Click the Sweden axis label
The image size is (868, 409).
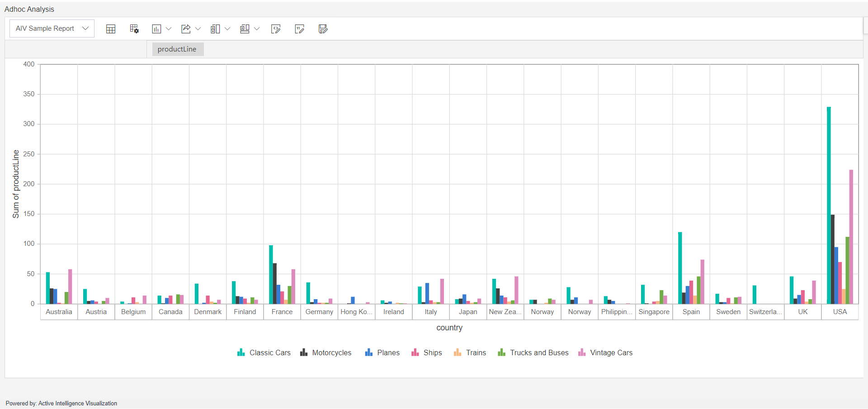pos(728,312)
